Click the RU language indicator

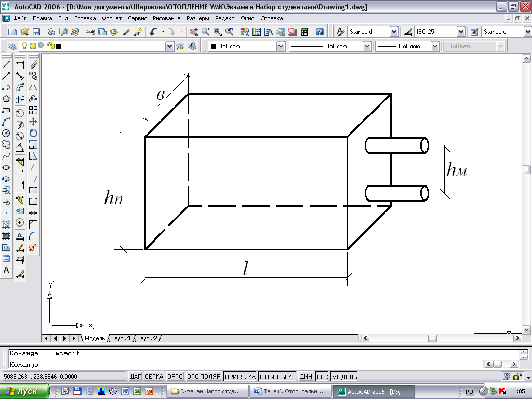click(469, 392)
